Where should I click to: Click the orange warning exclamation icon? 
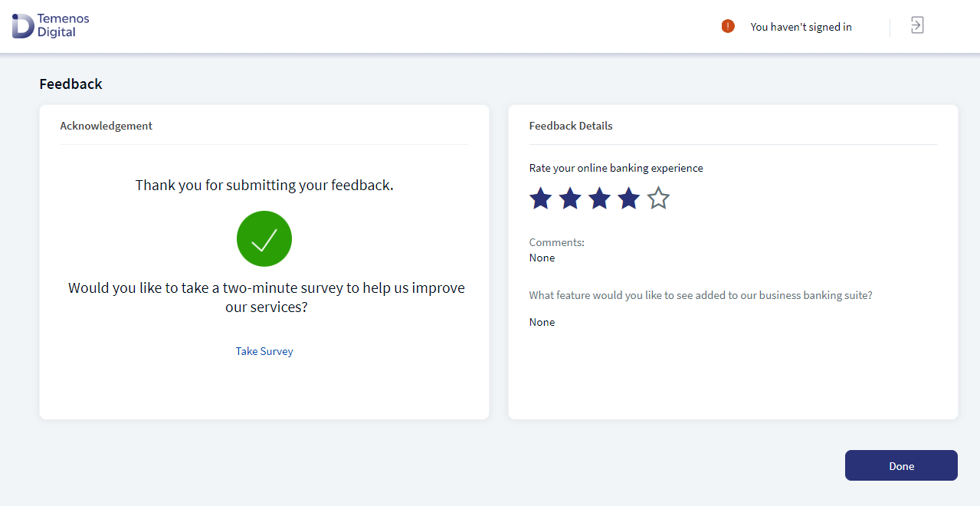(728, 26)
